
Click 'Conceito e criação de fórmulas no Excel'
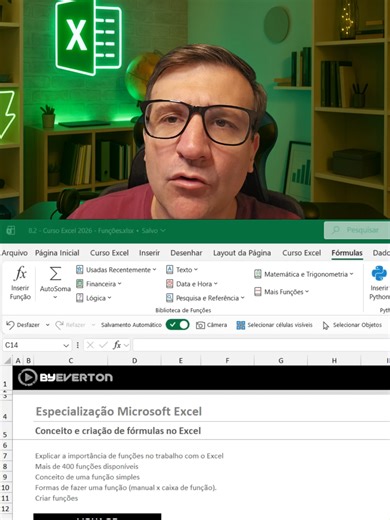118,431
